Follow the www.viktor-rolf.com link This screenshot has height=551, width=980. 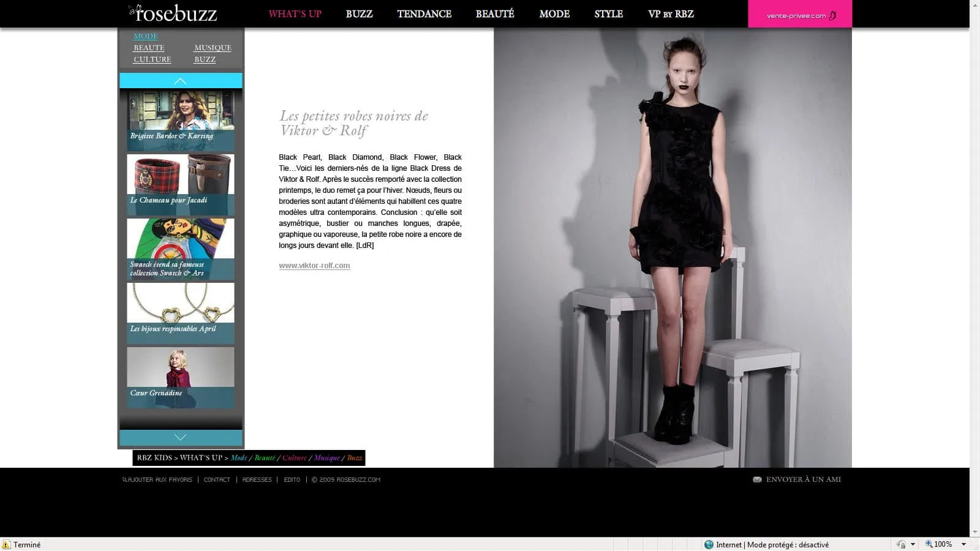click(x=314, y=266)
